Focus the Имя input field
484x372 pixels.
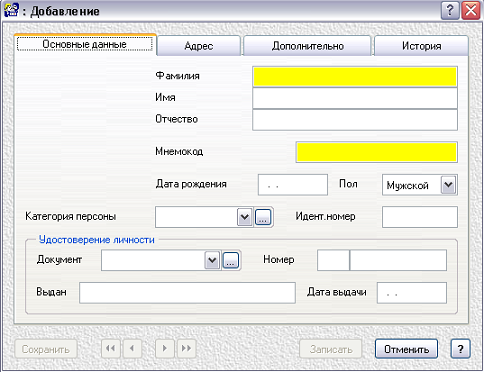point(355,98)
